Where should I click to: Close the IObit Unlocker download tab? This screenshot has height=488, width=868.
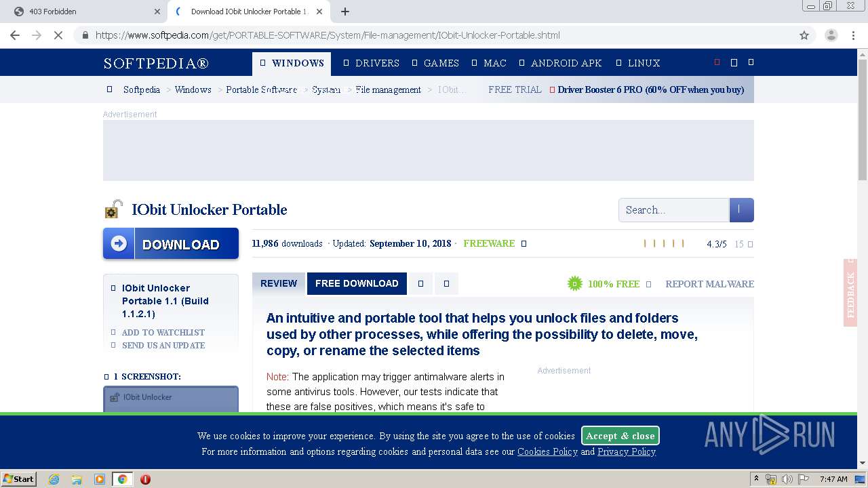click(319, 12)
